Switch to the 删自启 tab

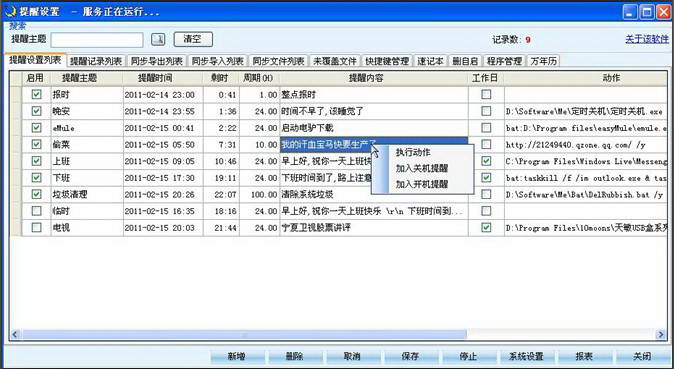[x=466, y=61]
